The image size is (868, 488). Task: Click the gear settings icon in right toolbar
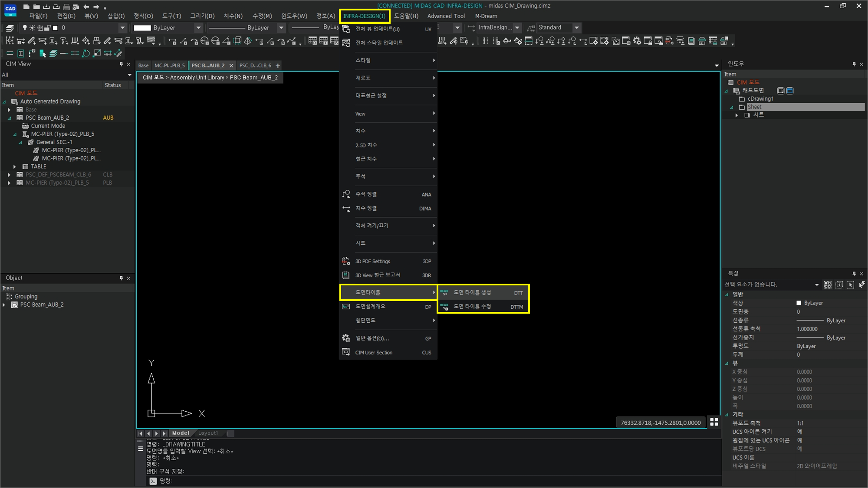pos(637,41)
